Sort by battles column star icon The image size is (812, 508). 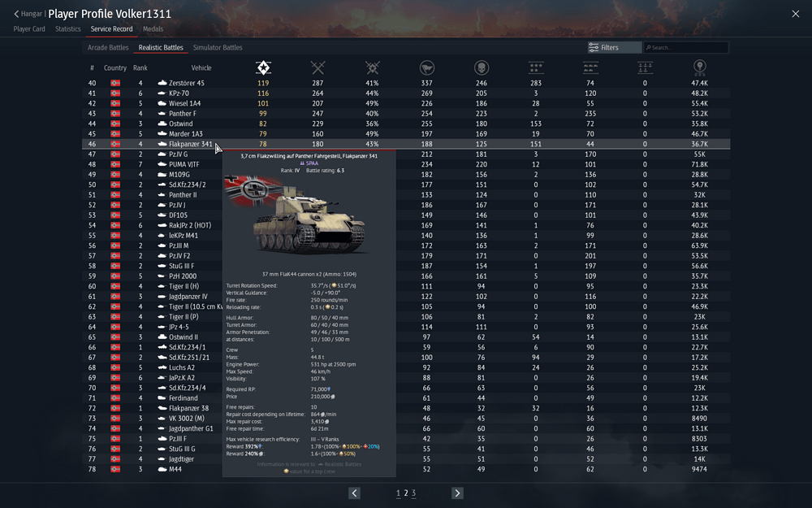(263, 67)
